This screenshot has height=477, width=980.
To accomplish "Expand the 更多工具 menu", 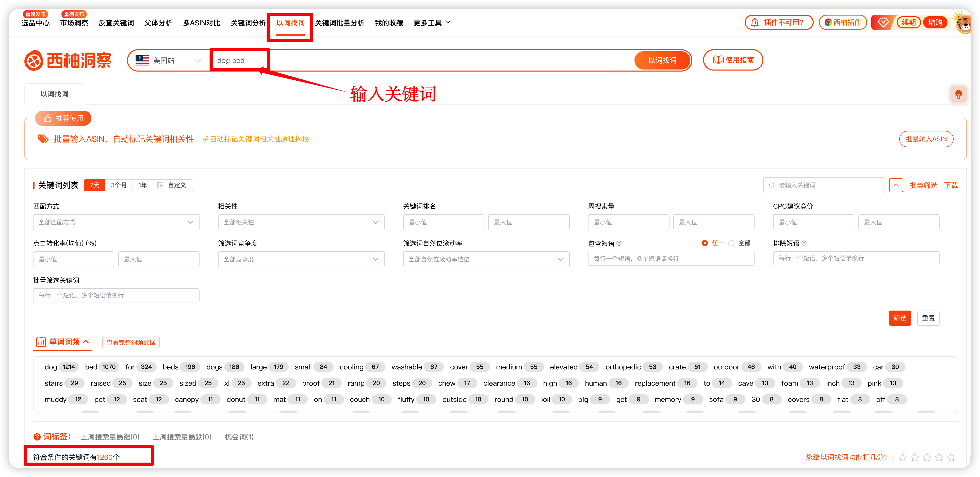I will [x=432, y=23].
